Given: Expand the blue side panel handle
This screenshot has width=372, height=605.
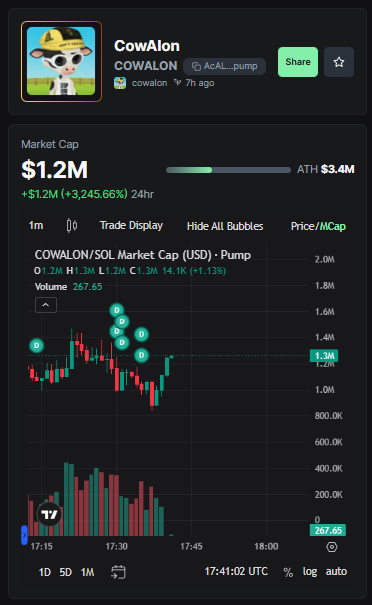Looking at the screenshot, I should click(24, 535).
